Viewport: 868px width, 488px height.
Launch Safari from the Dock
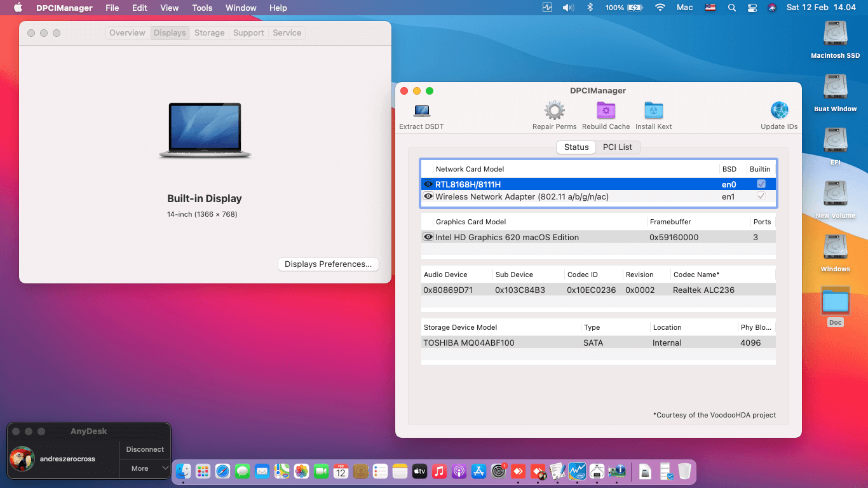[x=222, y=471]
